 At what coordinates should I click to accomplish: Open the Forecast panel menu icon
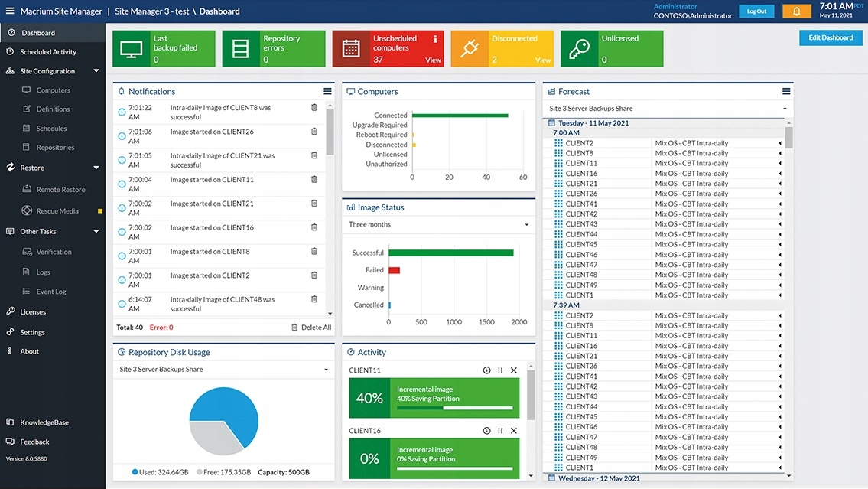click(x=785, y=92)
